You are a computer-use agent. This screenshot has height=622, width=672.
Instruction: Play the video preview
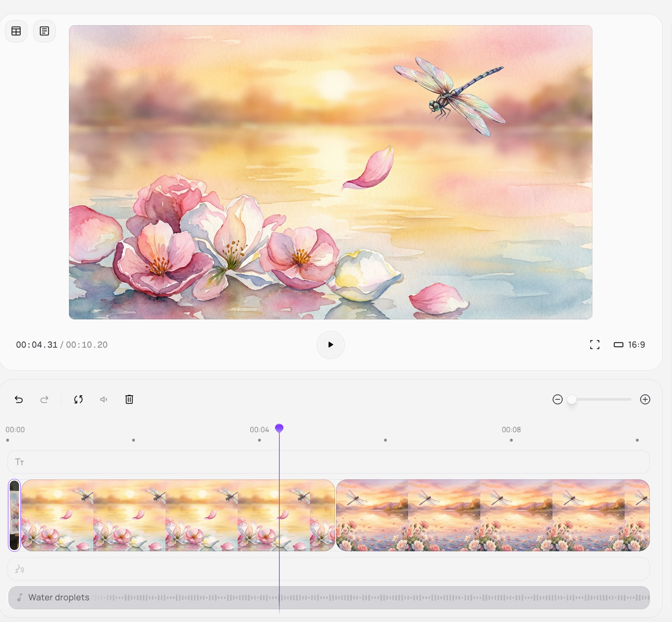[x=330, y=345]
